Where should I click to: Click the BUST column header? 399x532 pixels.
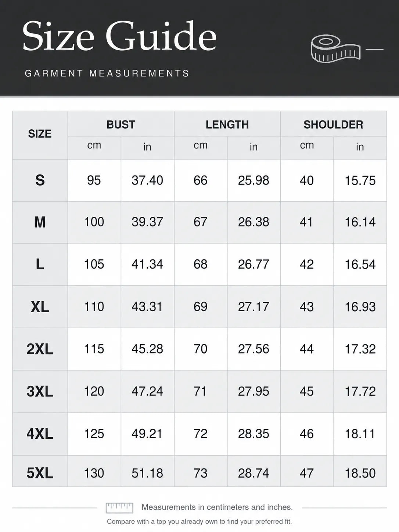point(121,125)
